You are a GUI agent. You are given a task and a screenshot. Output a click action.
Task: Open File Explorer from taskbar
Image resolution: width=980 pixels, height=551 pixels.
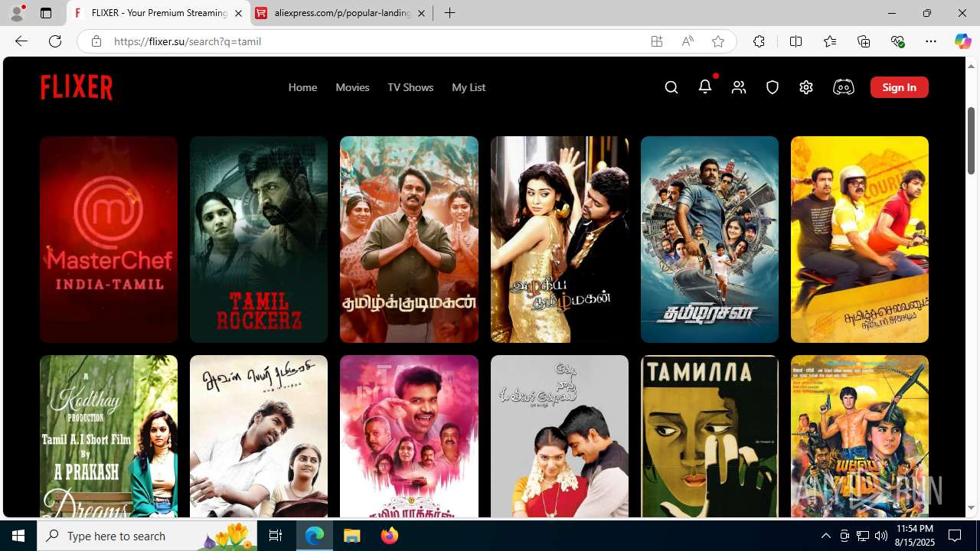click(x=352, y=536)
